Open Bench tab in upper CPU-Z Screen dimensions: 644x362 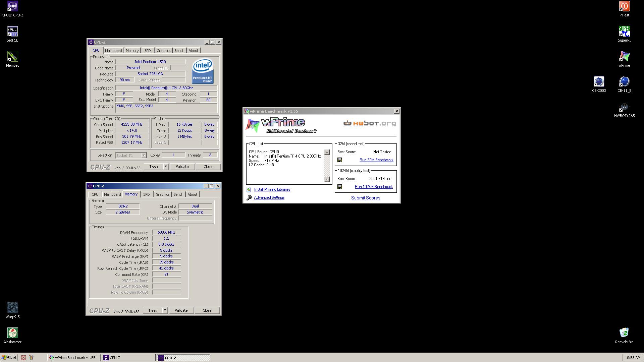pyautogui.click(x=179, y=51)
